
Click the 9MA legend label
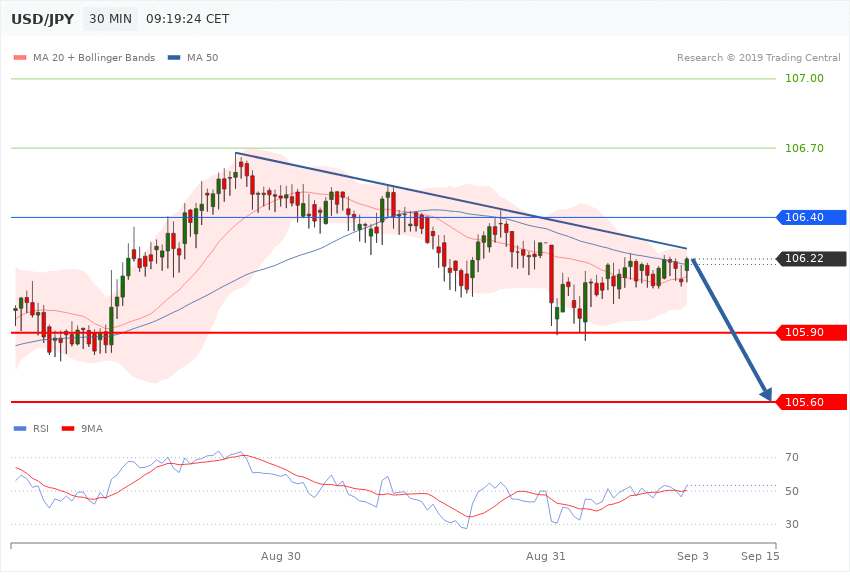(92, 429)
